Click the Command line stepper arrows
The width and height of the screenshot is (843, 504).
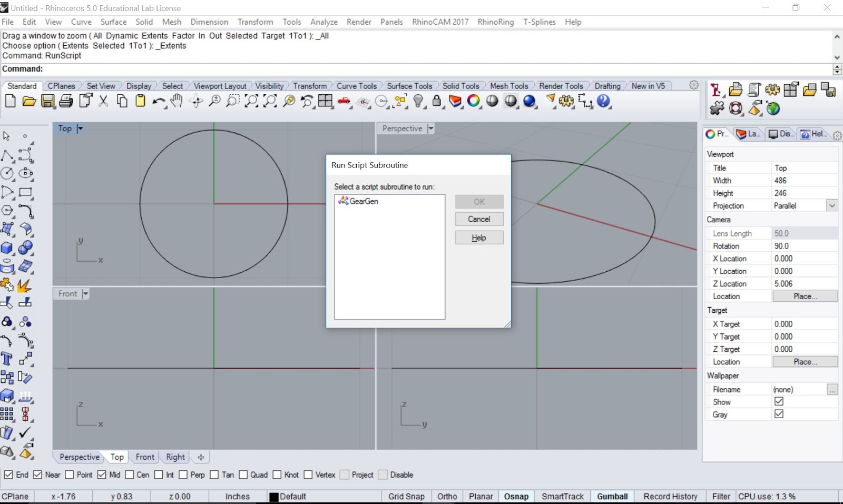click(x=837, y=69)
